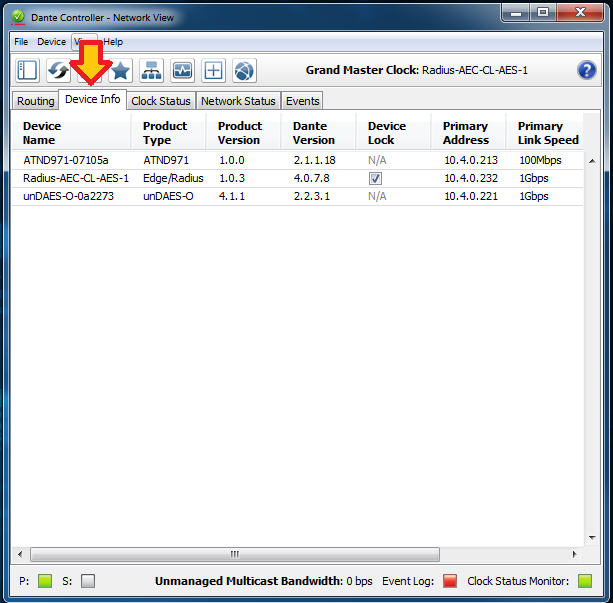The width and height of the screenshot is (613, 603).
Task: Click the horizontal scrollbar left arrow
Action: [20, 554]
